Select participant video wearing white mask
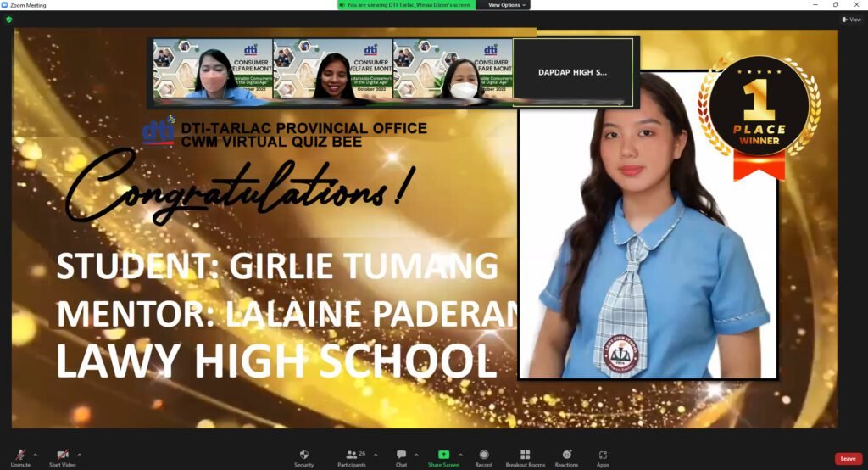Image resolution: width=868 pixels, height=470 pixels. click(453, 69)
